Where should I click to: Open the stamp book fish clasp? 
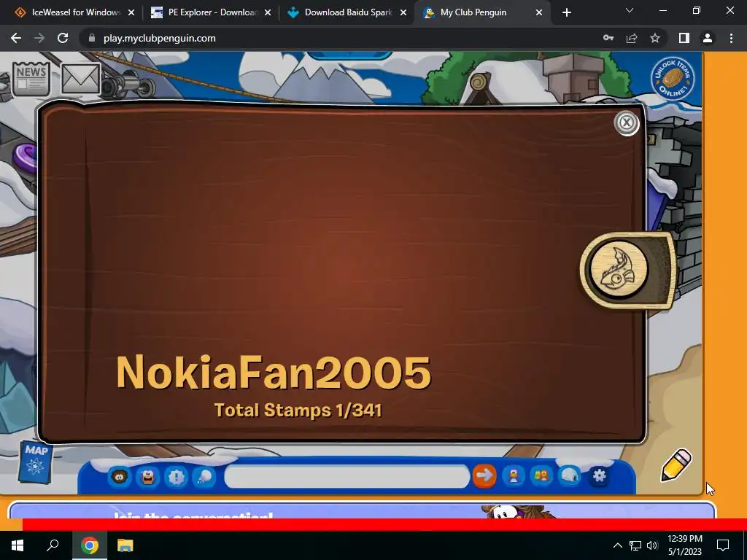coord(619,269)
